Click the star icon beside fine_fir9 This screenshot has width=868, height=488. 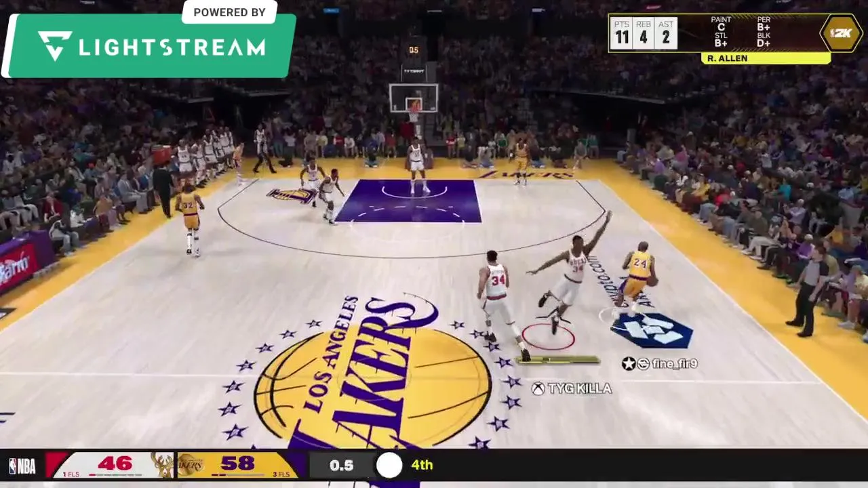point(629,364)
